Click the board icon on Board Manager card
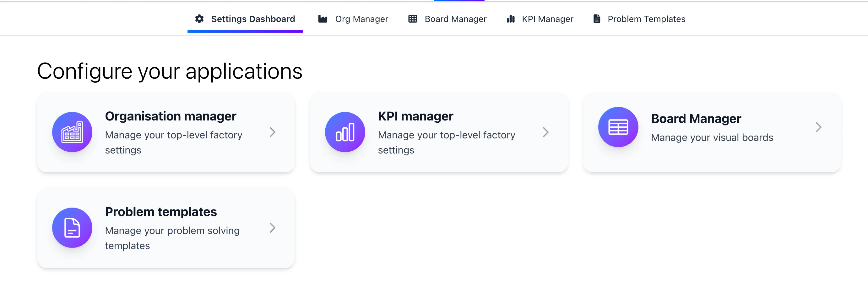 coord(618,127)
